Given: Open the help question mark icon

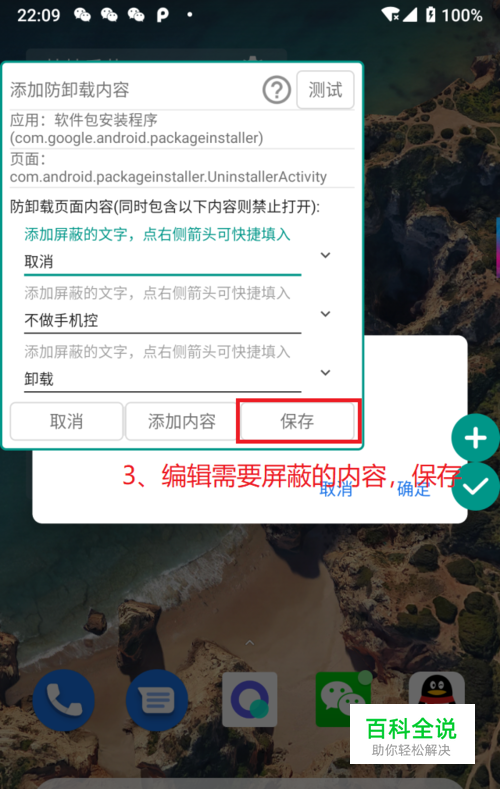Looking at the screenshot, I should [x=277, y=91].
